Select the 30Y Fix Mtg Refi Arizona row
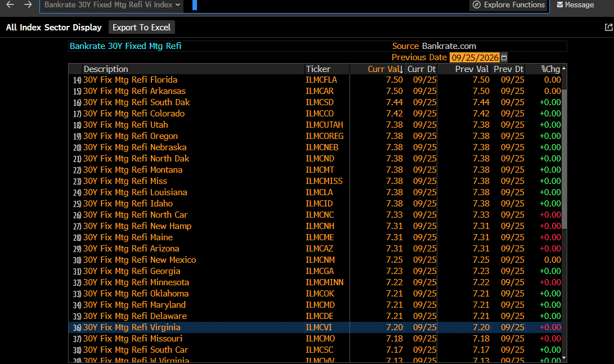 [x=315, y=249]
